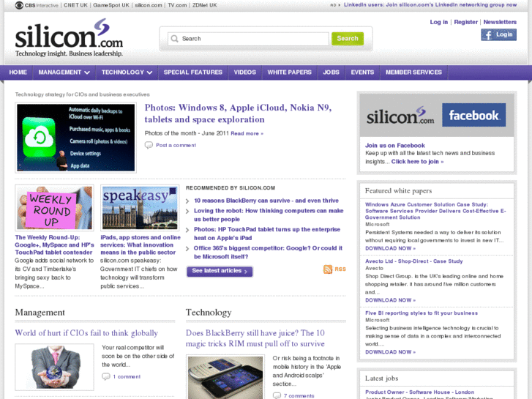
Task: Click comment bubble icon beside Post a comment
Action: [x=149, y=146]
